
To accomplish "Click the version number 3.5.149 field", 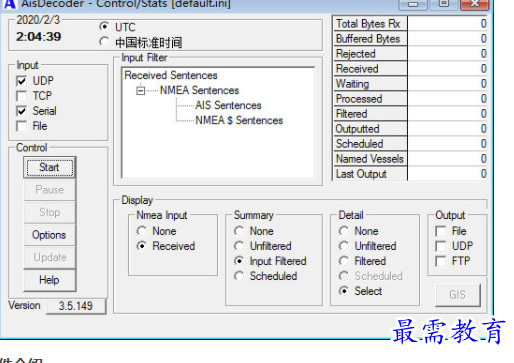I will click(x=76, y=306).
